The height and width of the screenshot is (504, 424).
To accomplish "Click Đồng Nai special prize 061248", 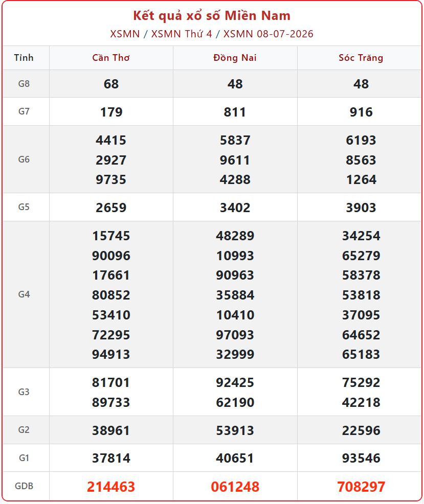I will [235, 487].
